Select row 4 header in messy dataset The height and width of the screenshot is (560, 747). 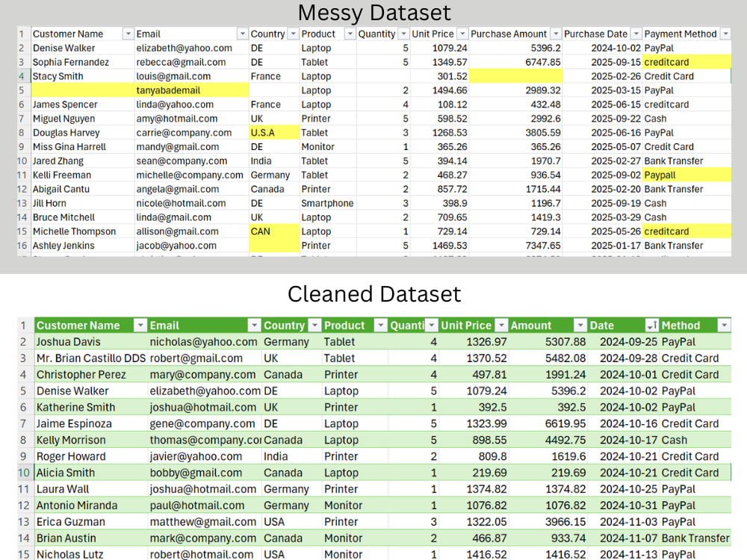point(23,76)
